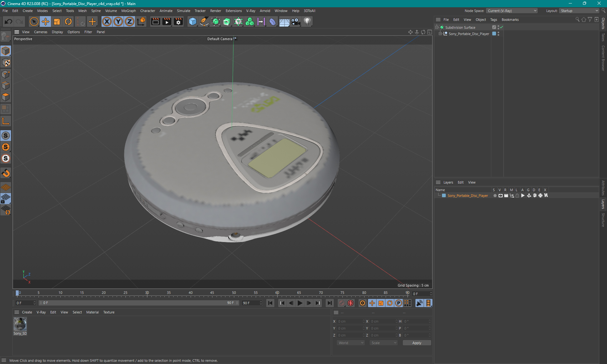
Task: Toggle layer lock for Sony_Portable_Disc_Player
Action: (517, 196)
